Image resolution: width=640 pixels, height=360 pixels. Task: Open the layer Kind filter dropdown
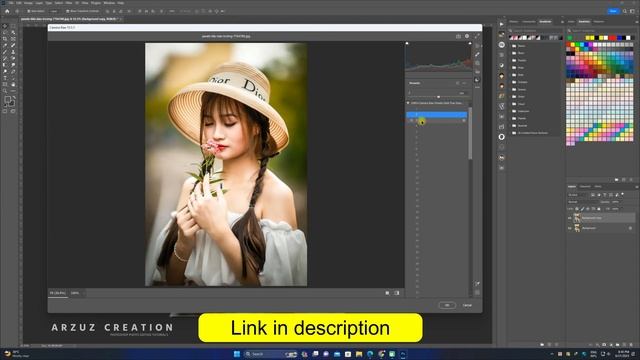[x=578, y=195]
